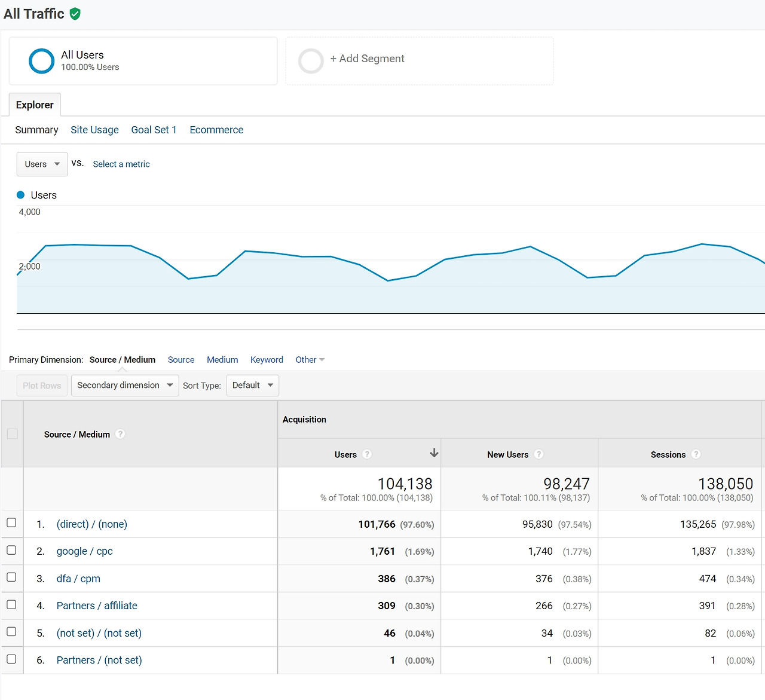Viewport: 765px width, 700px height.
Task: Open the Users column help icon
Action: pos(367,454)
